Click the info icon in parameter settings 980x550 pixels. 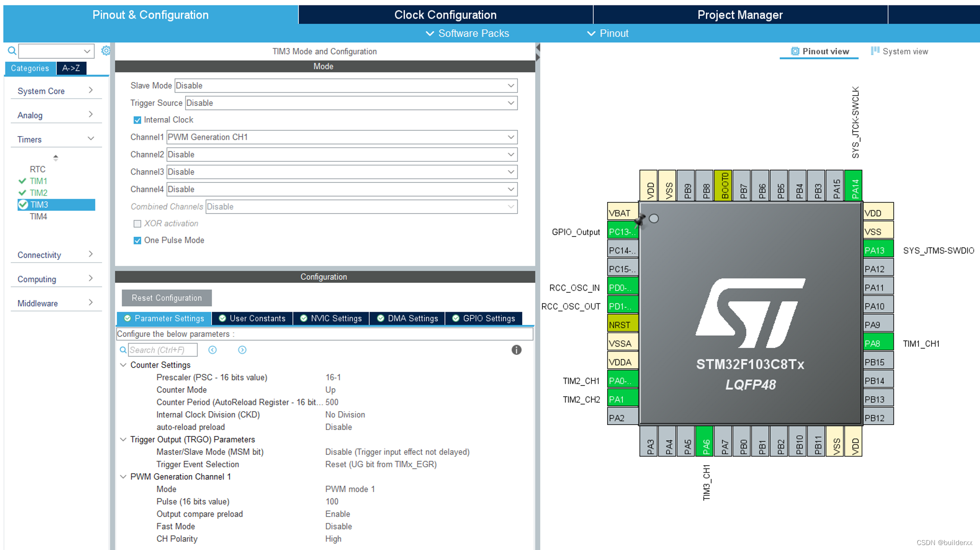(516, 350)
